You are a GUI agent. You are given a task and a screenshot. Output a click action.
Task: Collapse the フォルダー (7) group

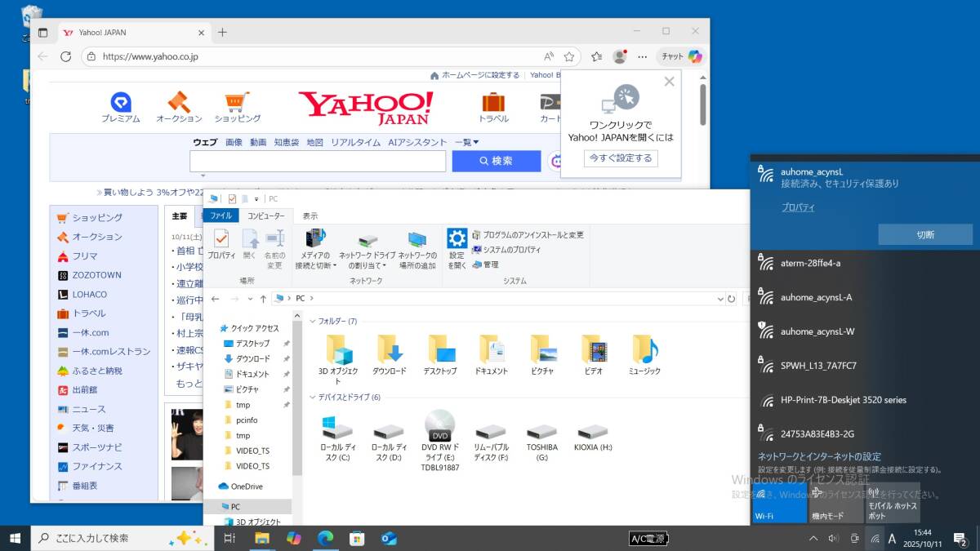tap(313, 321)
